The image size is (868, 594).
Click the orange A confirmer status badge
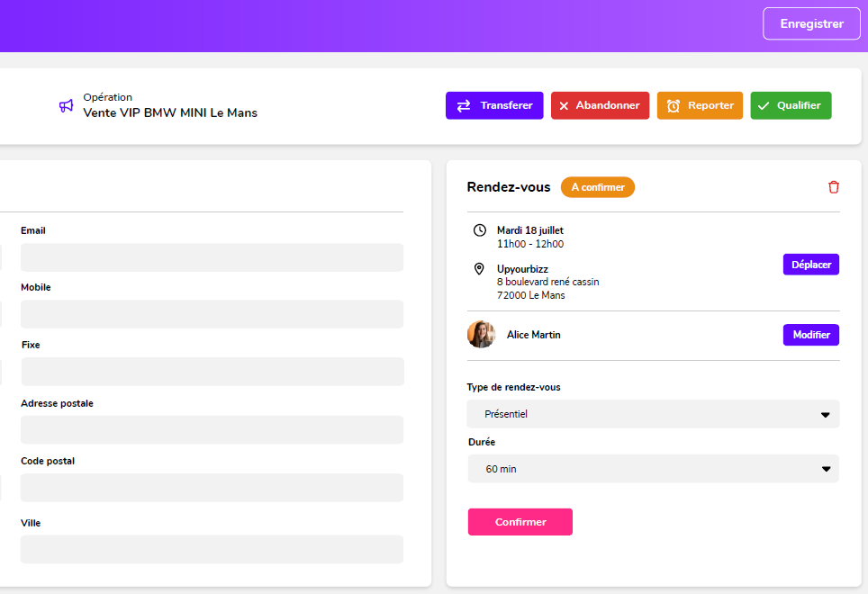(x=597, y=187)
